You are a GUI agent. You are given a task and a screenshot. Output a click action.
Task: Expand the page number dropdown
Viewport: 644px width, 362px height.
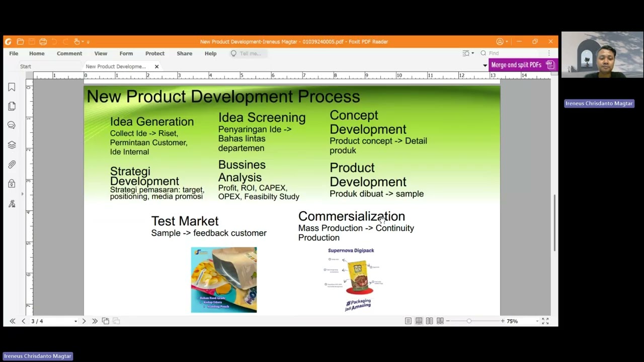click(x=75, y=321)
